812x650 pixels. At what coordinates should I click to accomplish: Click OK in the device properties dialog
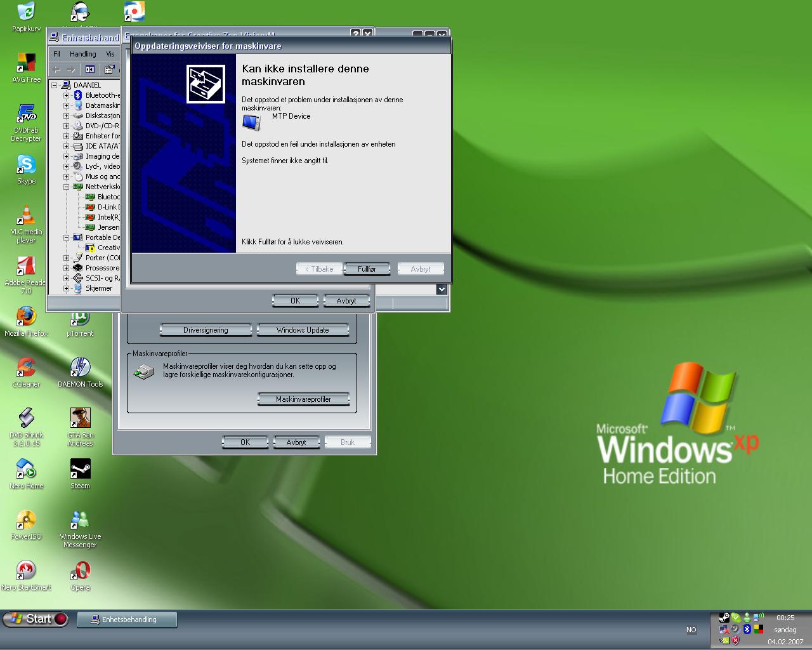click(295, 301)
